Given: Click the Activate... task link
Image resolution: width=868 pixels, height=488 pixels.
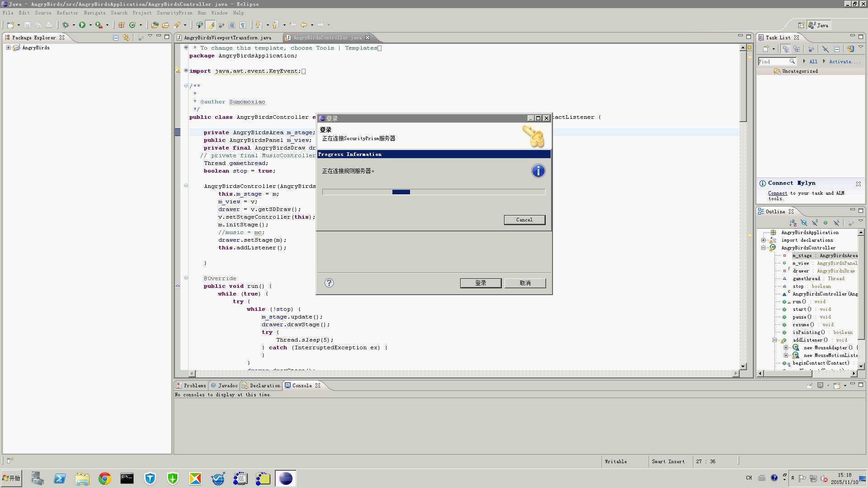Looking at the screenshot, I should coord(845,61).
